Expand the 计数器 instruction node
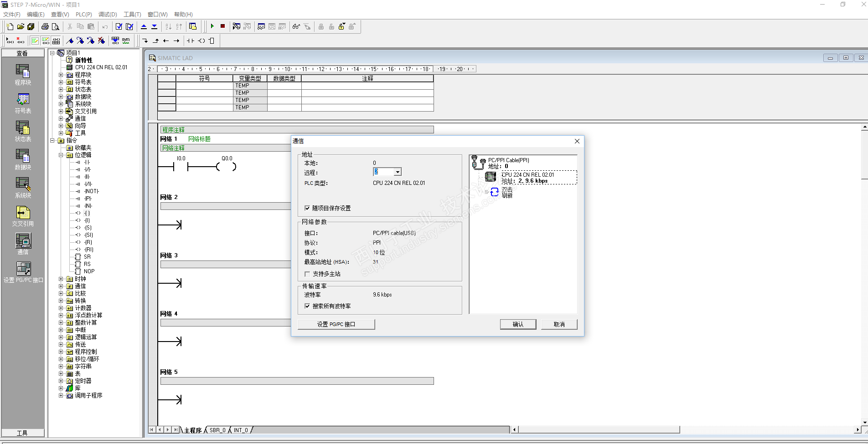 pos(61,308)
